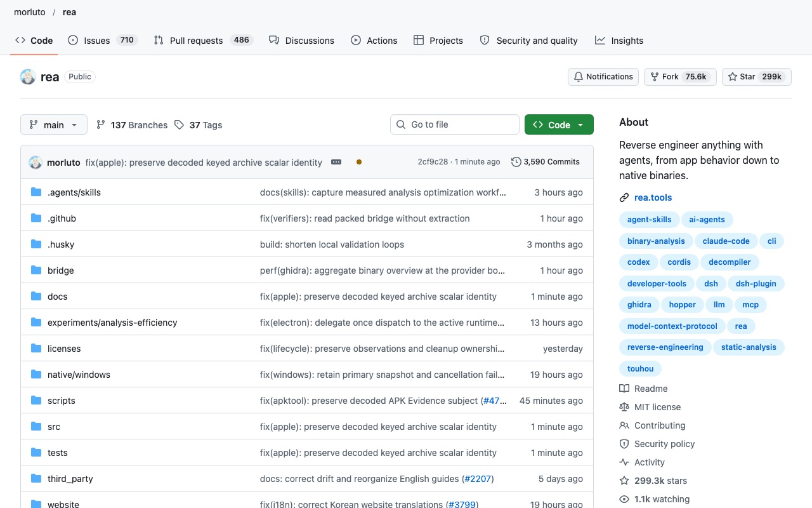Open the rea.tools website link
This screenshot has height=508, width=812.
coord(653,197)
